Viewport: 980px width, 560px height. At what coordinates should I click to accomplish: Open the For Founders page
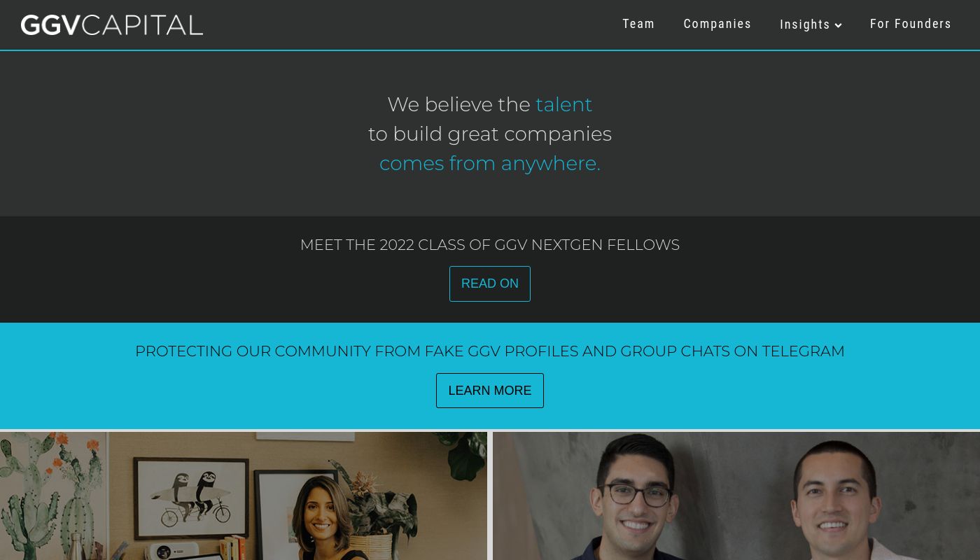(x=910, y=24)
